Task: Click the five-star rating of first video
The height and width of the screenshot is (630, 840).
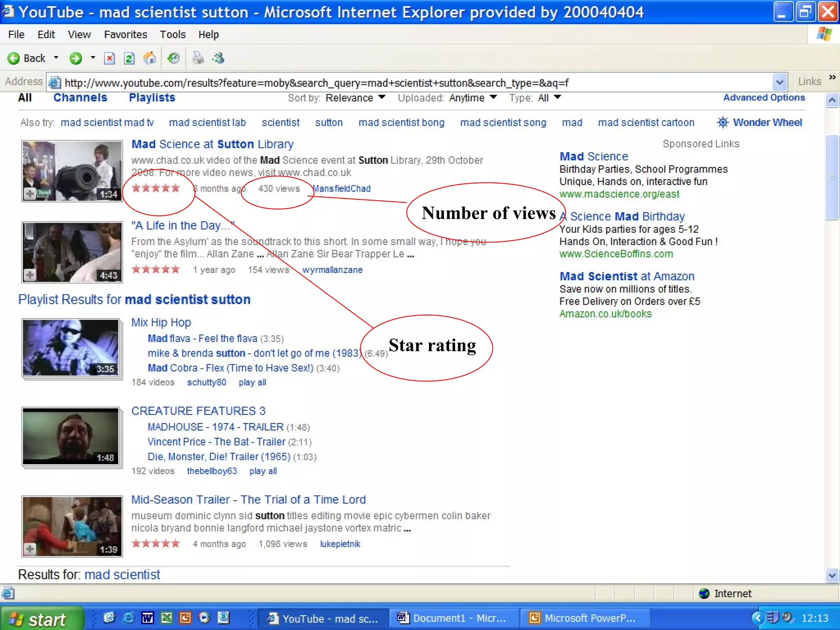Action: (x=156, y=188)
